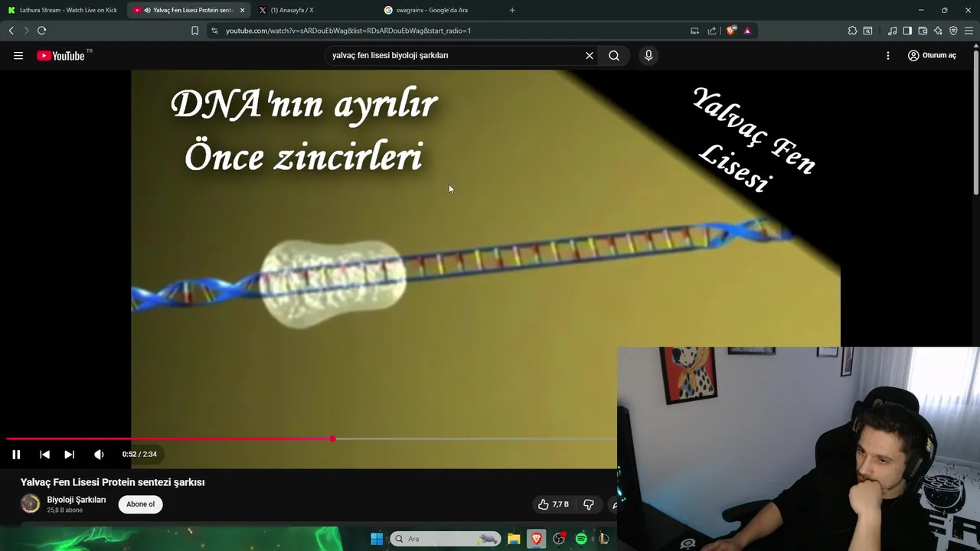
Task: View site information in address bar
Action: (x=214, y=31)
